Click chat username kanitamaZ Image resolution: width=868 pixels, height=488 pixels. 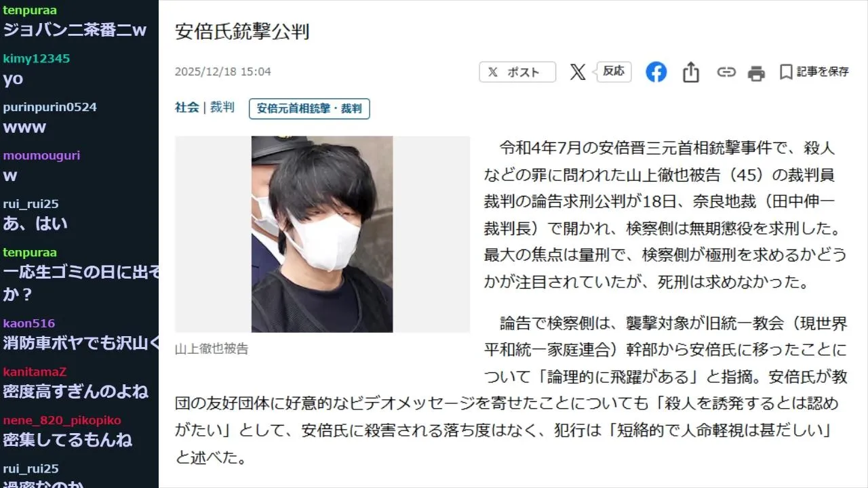click(35, 371)
